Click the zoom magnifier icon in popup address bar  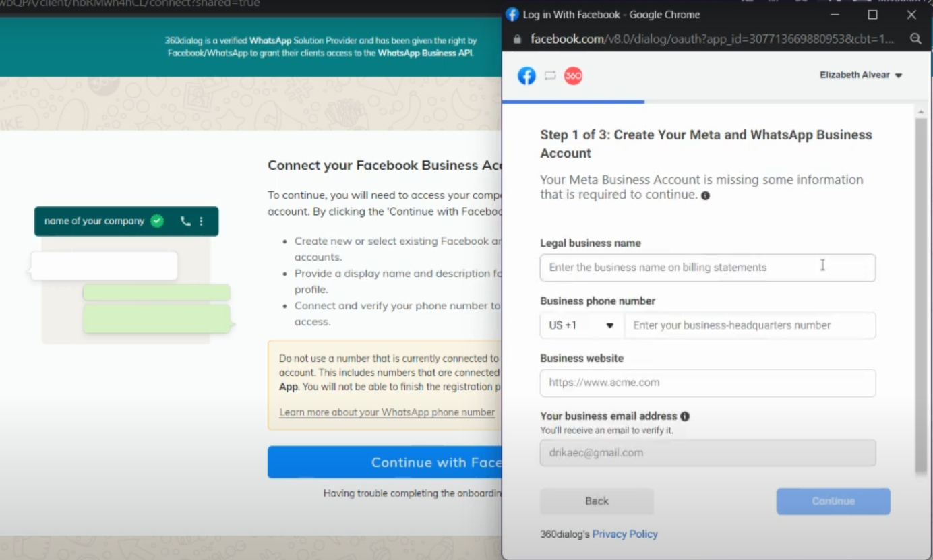click(915, 39)
